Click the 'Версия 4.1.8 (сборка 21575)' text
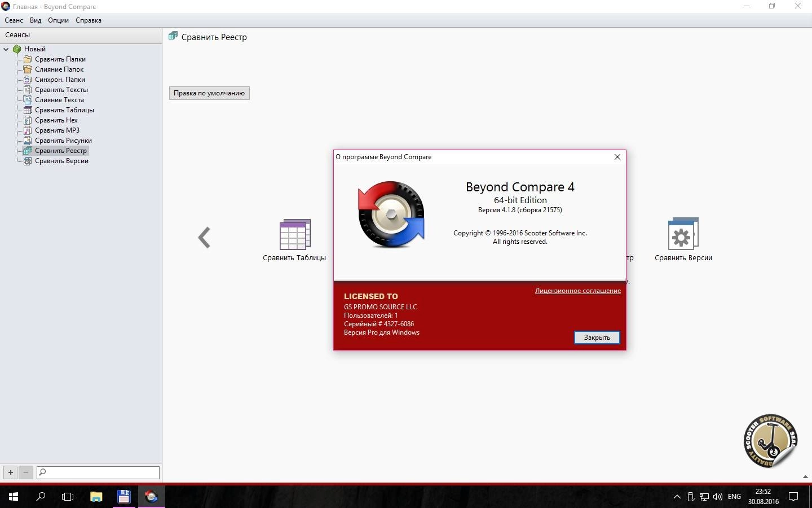 point(520,210)
